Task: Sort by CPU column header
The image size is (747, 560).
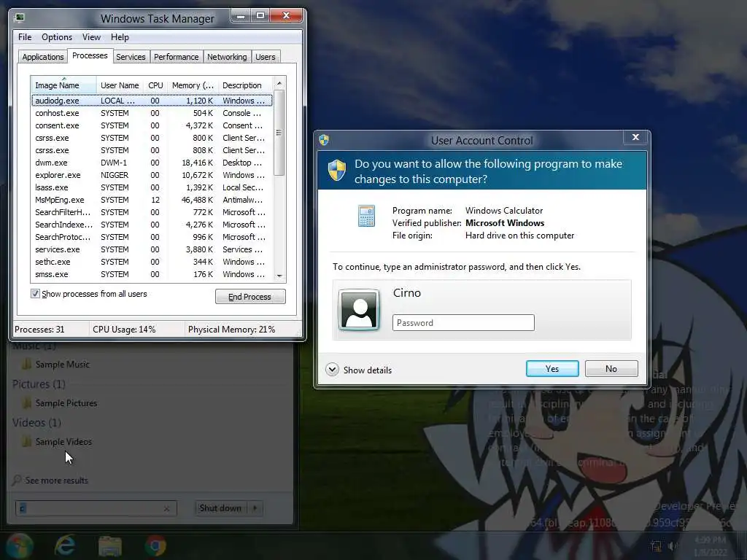Action: (x=155, y=85)
